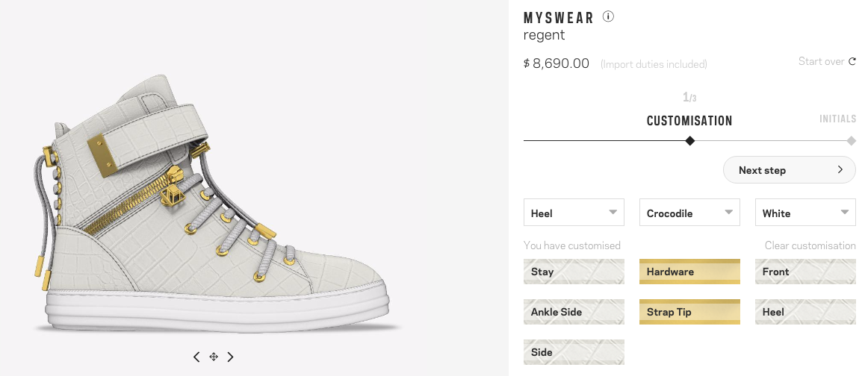Viewport: 868px width, 376px height.
Task: Expand the White colour dropdown
Action: [x=805, y=213]
